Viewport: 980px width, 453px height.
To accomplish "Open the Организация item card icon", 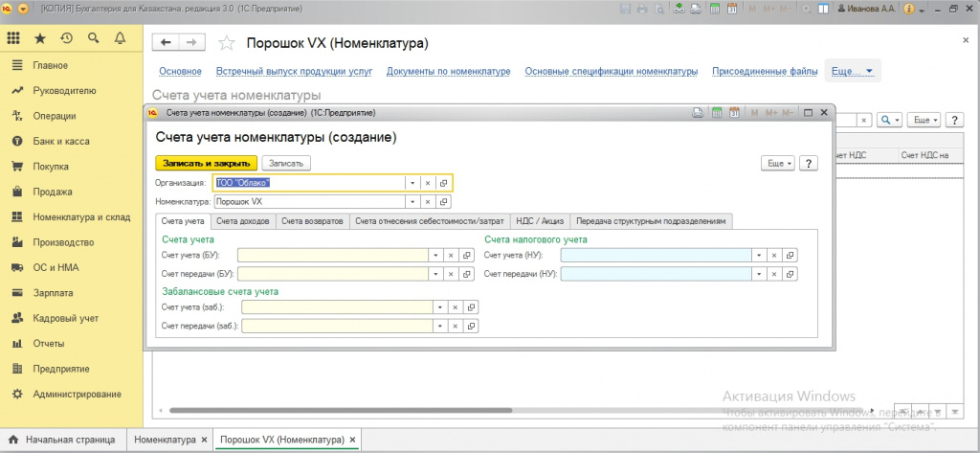I will click(x=443, y=183).
